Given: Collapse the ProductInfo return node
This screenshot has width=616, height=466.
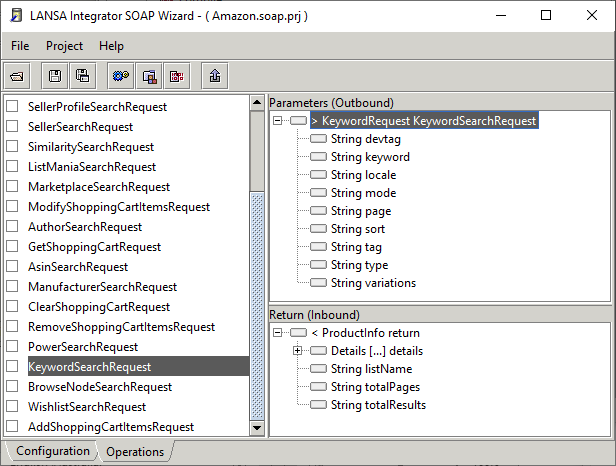Looking at the screenshot, I should [x=278, y=333].
